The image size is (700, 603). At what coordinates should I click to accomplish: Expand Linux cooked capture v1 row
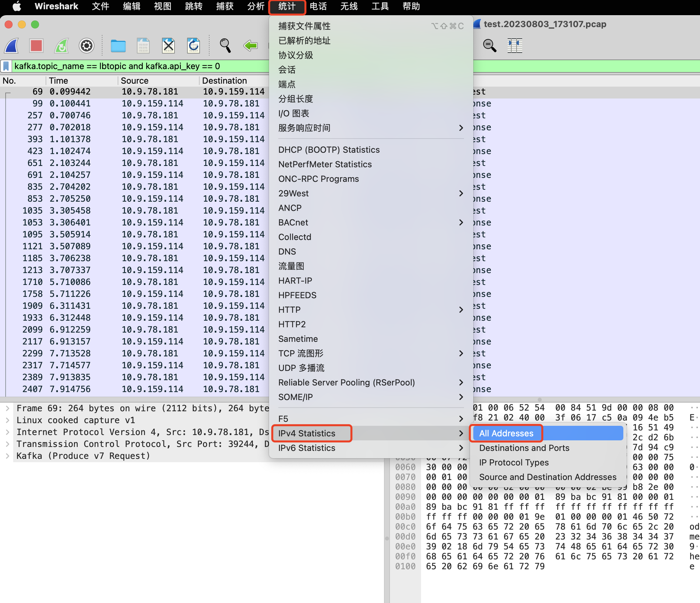[x=7, y=420]
